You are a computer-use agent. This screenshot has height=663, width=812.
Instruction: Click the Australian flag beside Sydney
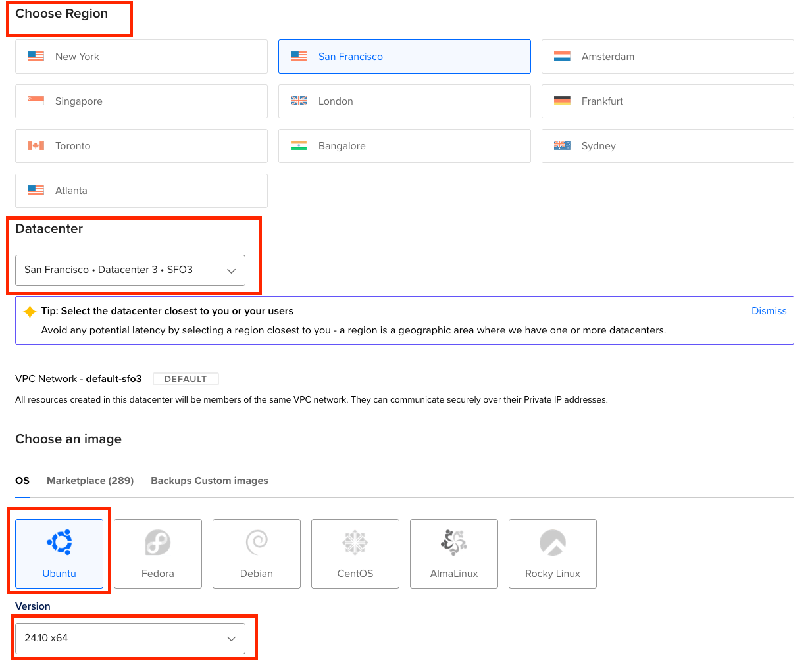(x=562, y=146)
